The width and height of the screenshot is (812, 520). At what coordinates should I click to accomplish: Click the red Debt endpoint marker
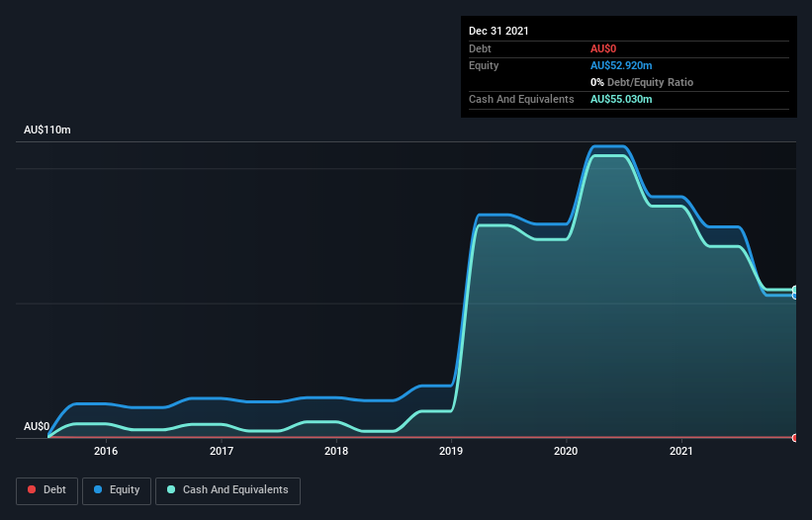[795, 438]
